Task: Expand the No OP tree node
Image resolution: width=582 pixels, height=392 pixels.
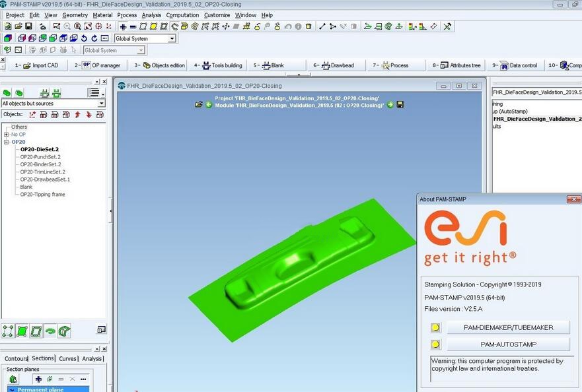Action: pyautogui.click(x=7, y=134)
